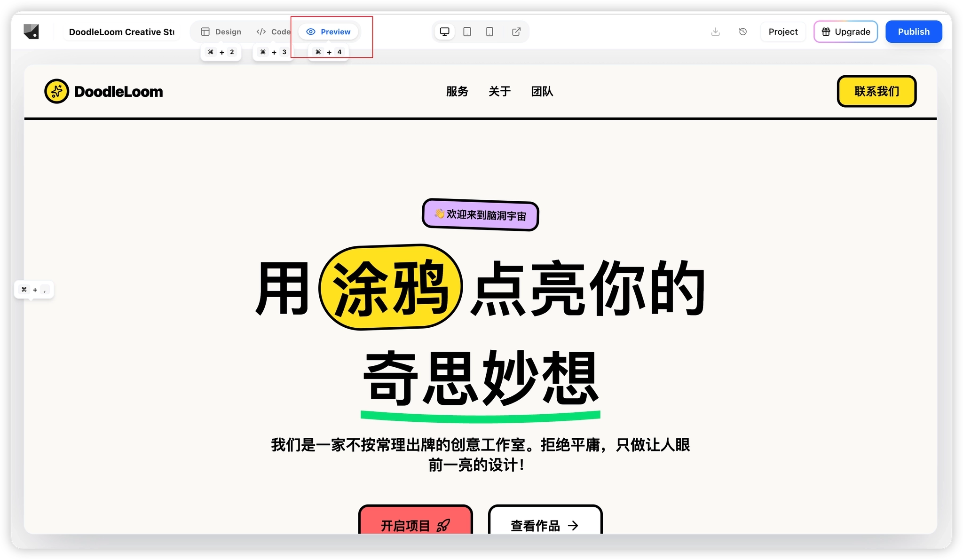Click 服务 navigation link
Viewport: 963px width, 560px height.
[457, 91]
